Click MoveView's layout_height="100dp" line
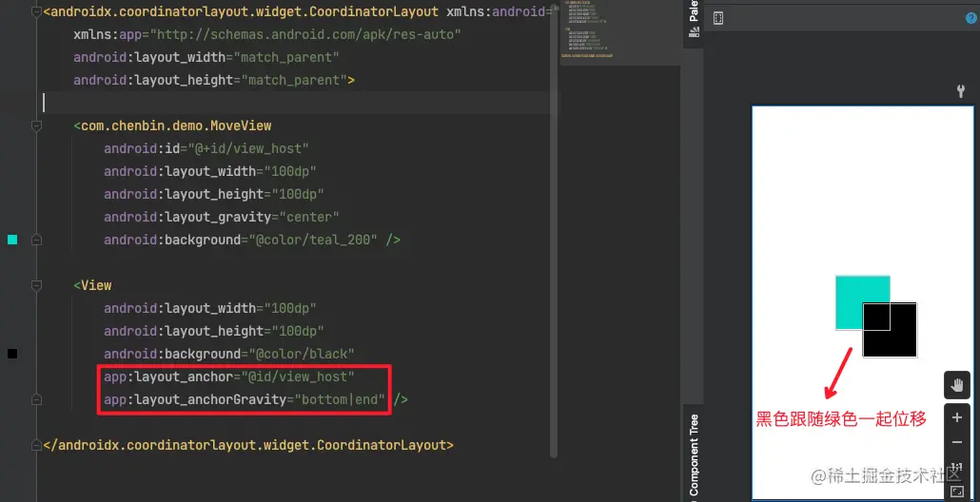980x502 pixels. [214, 194]
